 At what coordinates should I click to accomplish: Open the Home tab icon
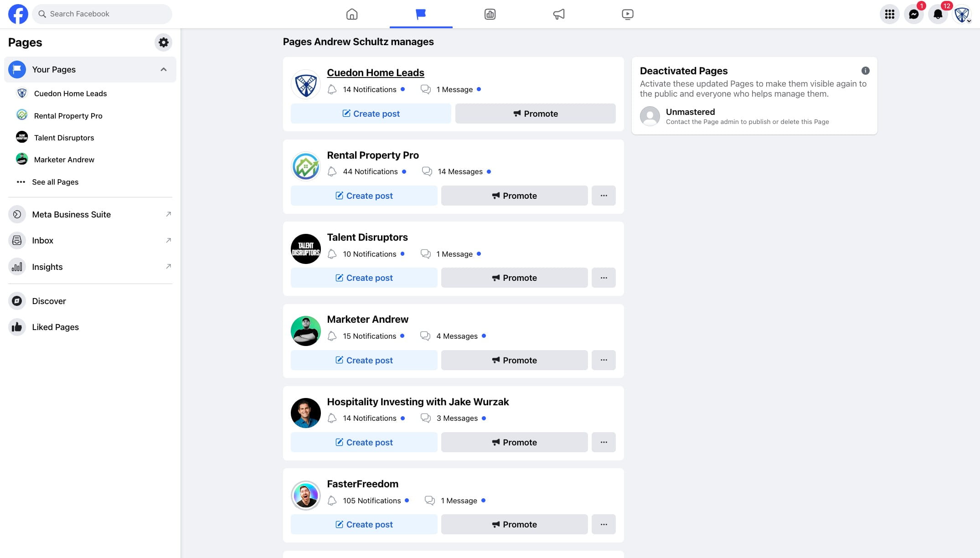352,14
